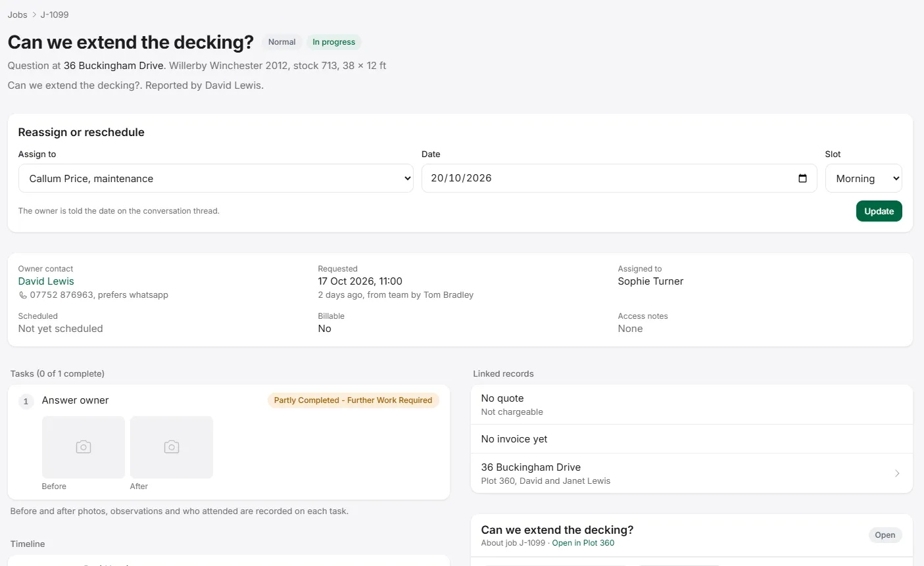This screenshot has width=924, height=566.
Task: Click the No invoice yet row
Action: 692,439
